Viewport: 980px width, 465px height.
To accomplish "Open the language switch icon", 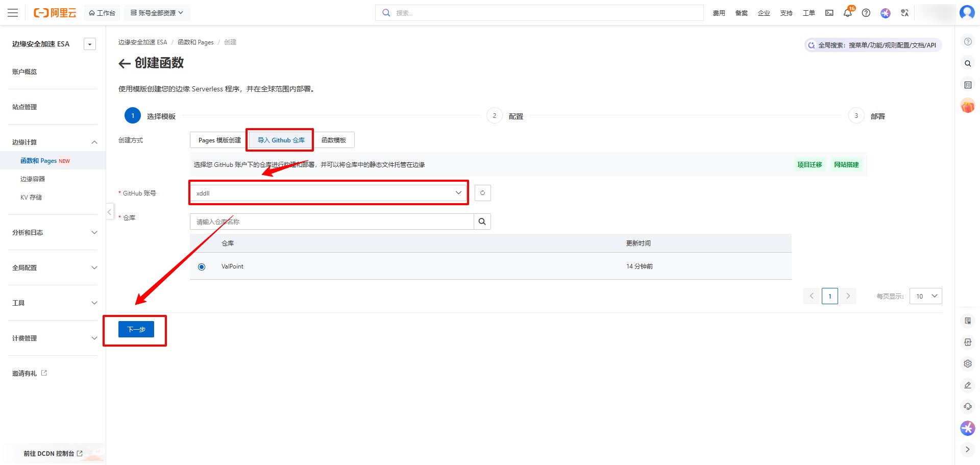I will [x=905, y=13].
